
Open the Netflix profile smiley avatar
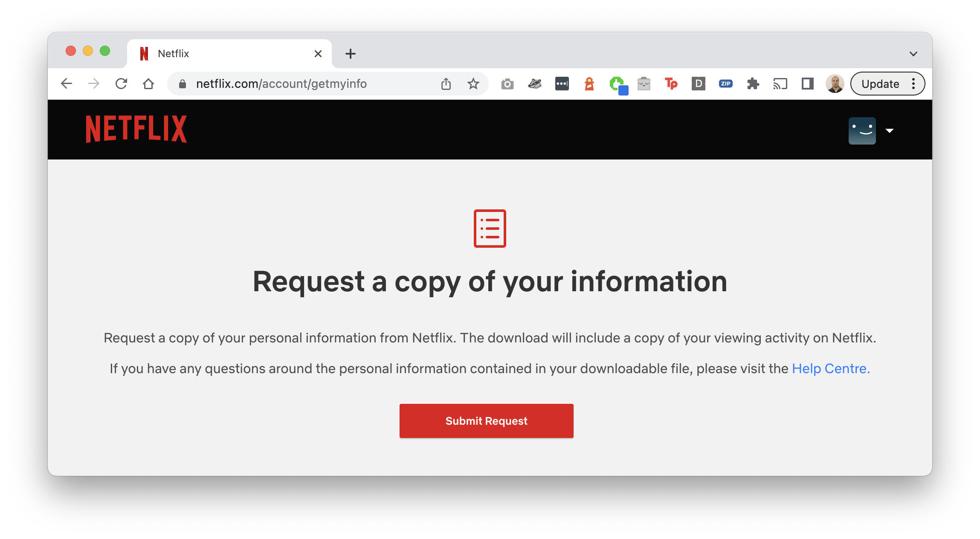(x=862, y=131)
